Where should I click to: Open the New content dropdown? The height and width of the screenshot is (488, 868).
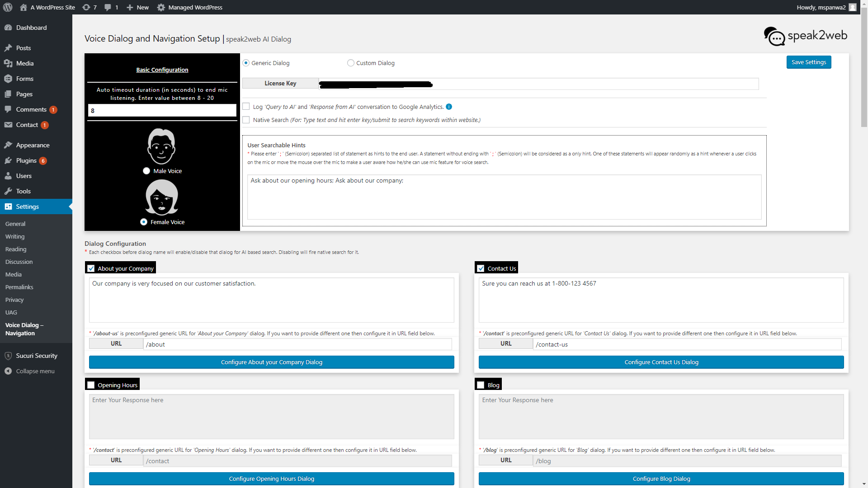pyautogui.click(x=138, y=7)
